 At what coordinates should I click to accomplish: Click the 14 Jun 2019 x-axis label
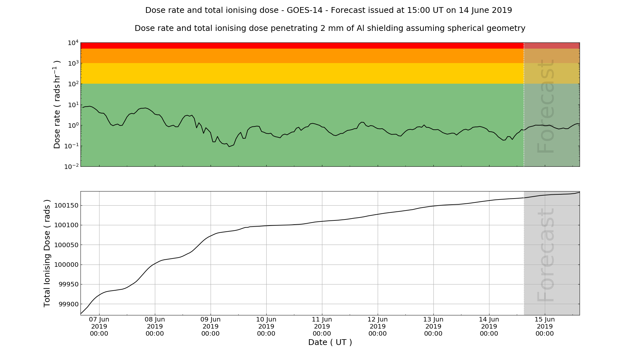point(489,326)
